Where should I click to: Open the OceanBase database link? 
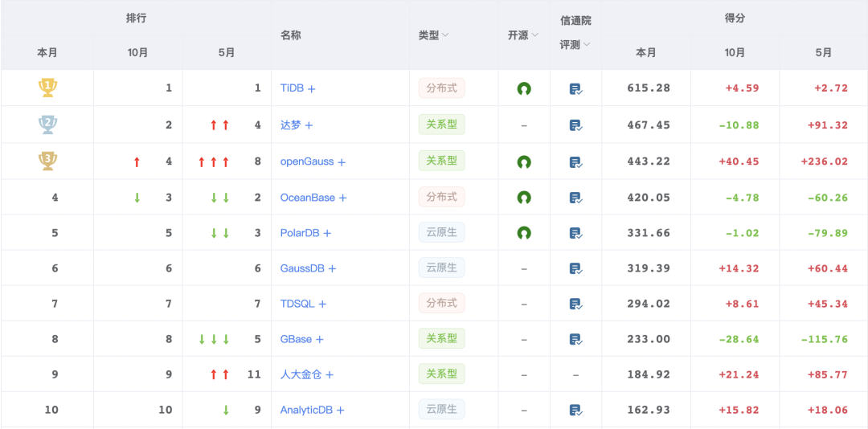(x=308, y=197)
